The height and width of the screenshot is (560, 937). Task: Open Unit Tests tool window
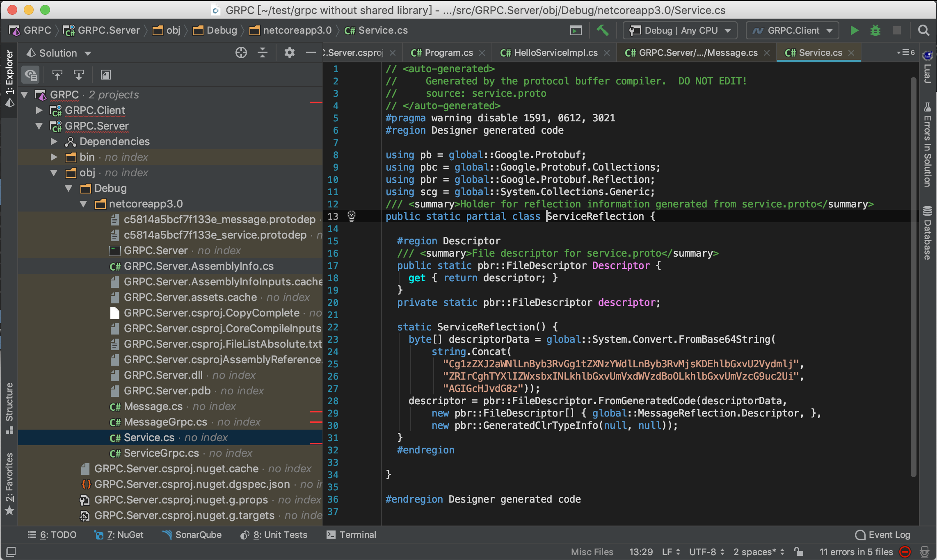point(274,535)
